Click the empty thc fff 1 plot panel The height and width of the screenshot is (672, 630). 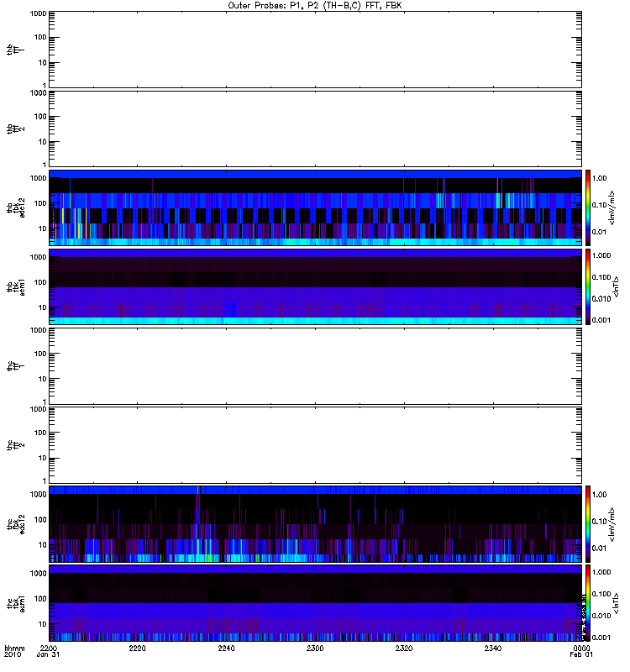pos(315,366)
